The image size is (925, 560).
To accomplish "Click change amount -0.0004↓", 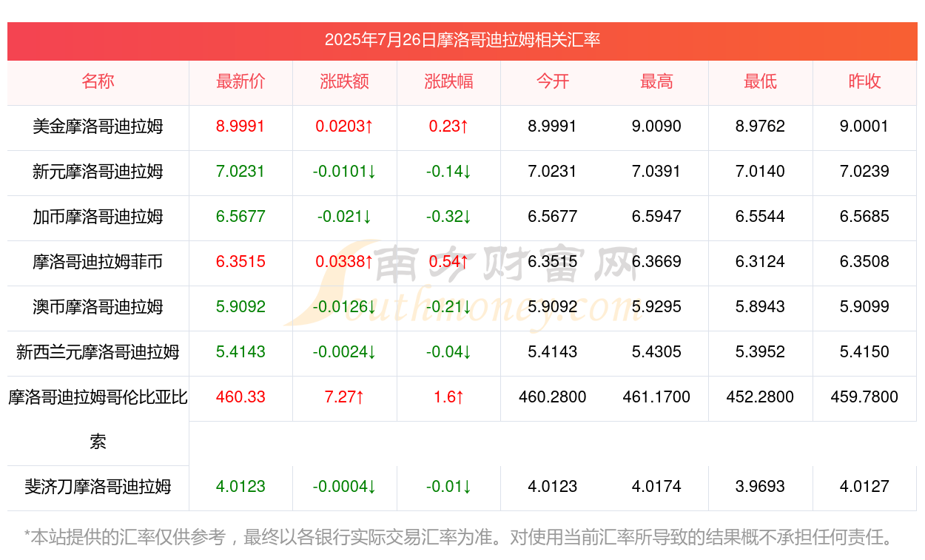I will tap(345, 487).
